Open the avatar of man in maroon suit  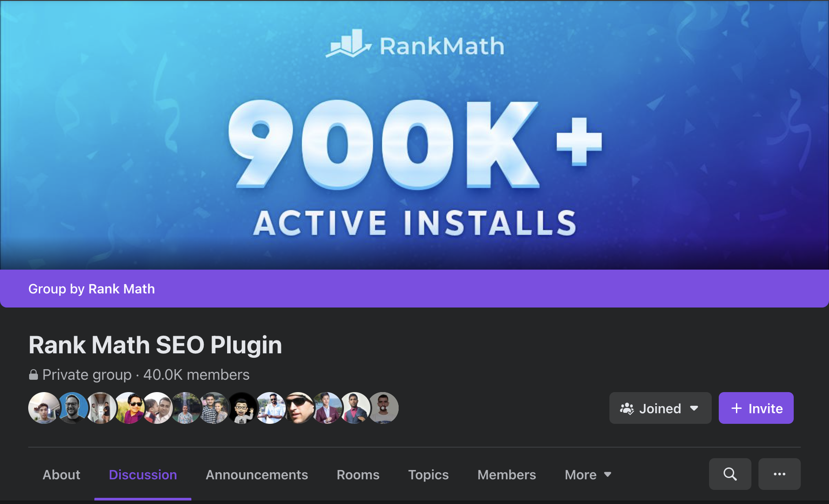(327, 408)
